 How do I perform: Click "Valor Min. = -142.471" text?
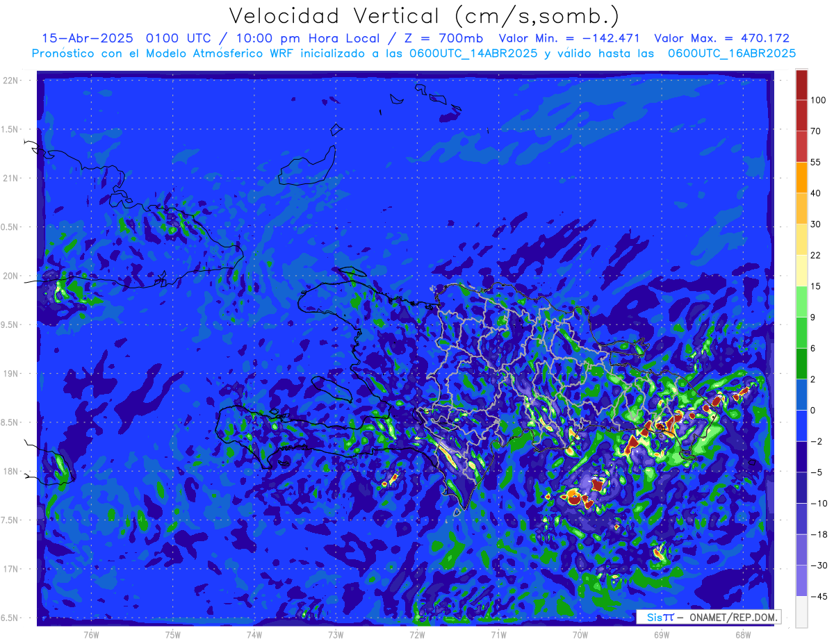(x=570, y=38)
